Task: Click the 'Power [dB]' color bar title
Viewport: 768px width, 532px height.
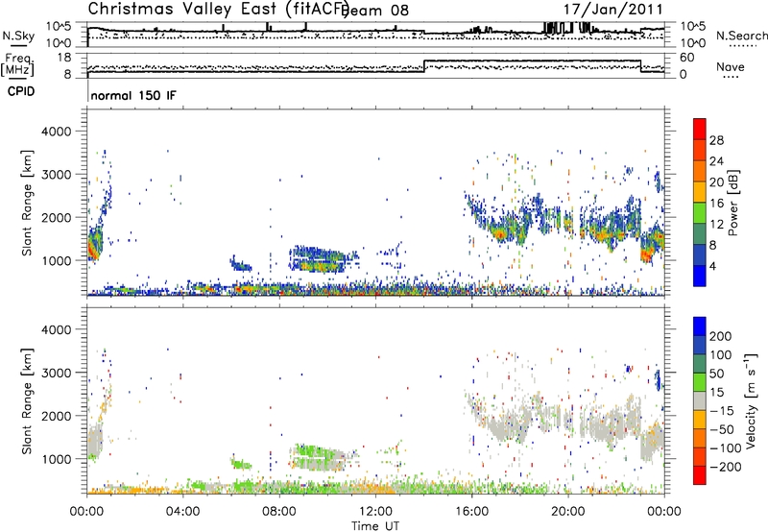Action: (x=732, y=203)
